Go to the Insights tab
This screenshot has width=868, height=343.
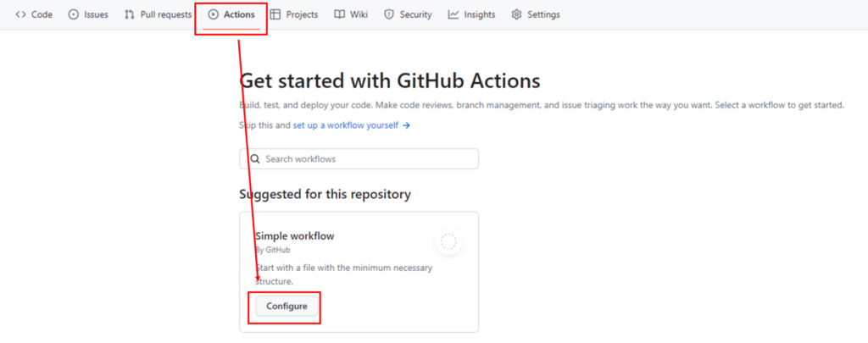click(x=480, y=14)
